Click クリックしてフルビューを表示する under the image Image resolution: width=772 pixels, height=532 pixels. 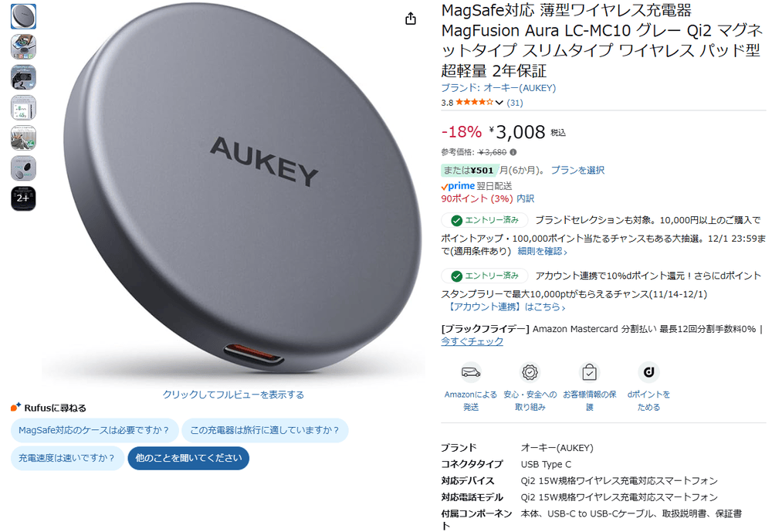point(233,395)
